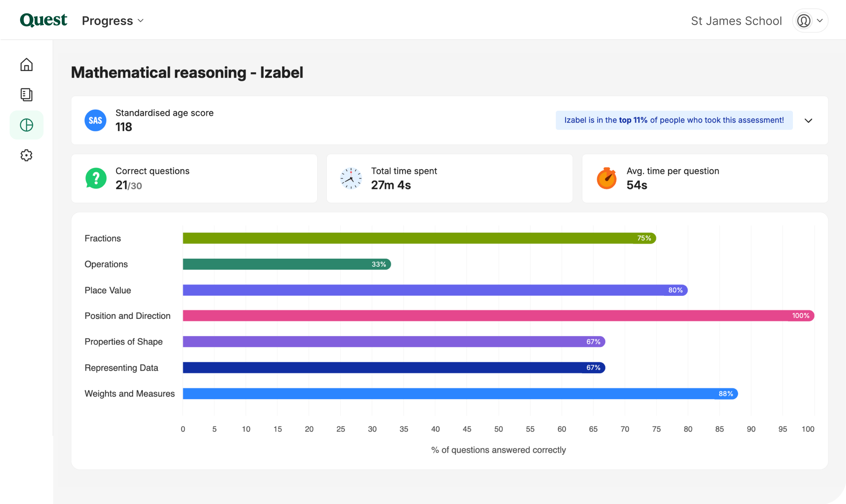Viewport: 846px width, 504px height.
Task: Click the clock icon for total time
Action: [351, 178]
